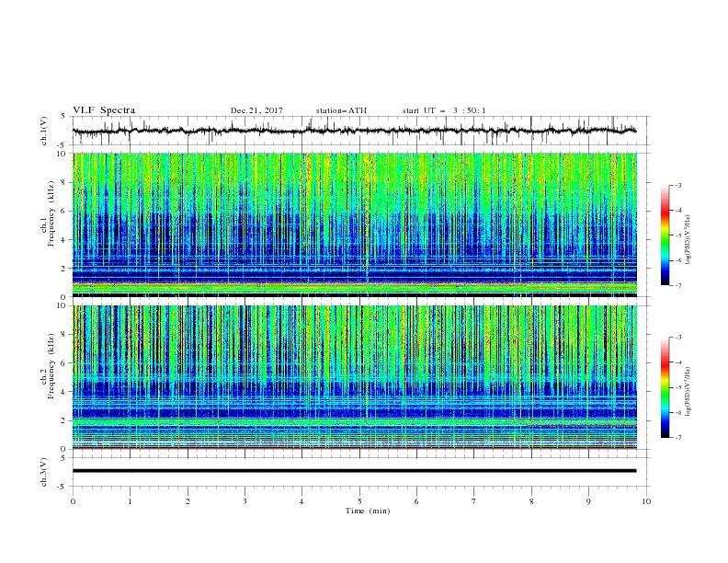
Task: Click time axis tick label "1"
Action: tap(130, 501)
